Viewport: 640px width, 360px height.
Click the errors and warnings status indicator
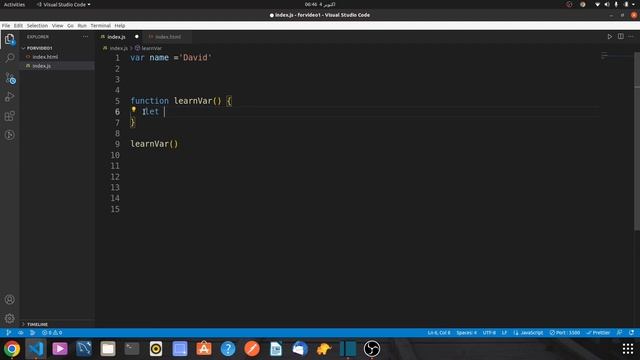(x=52, y=333)
